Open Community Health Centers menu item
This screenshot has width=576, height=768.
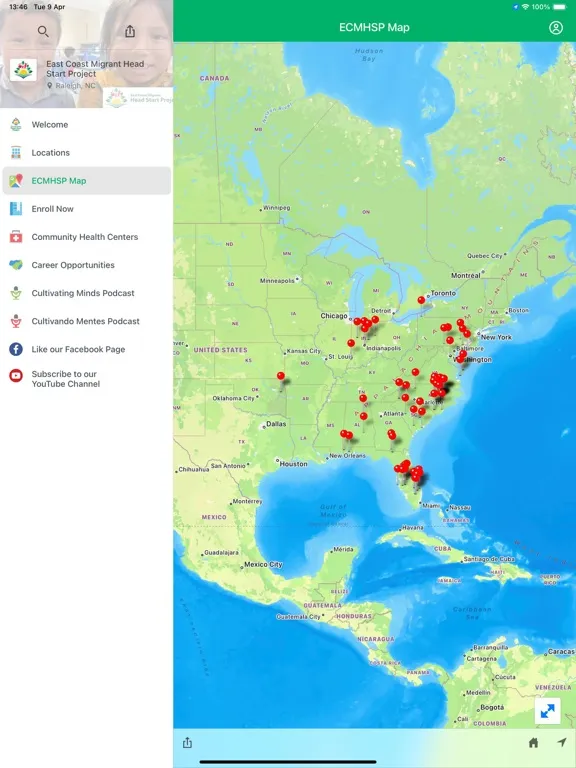[87, 237]
